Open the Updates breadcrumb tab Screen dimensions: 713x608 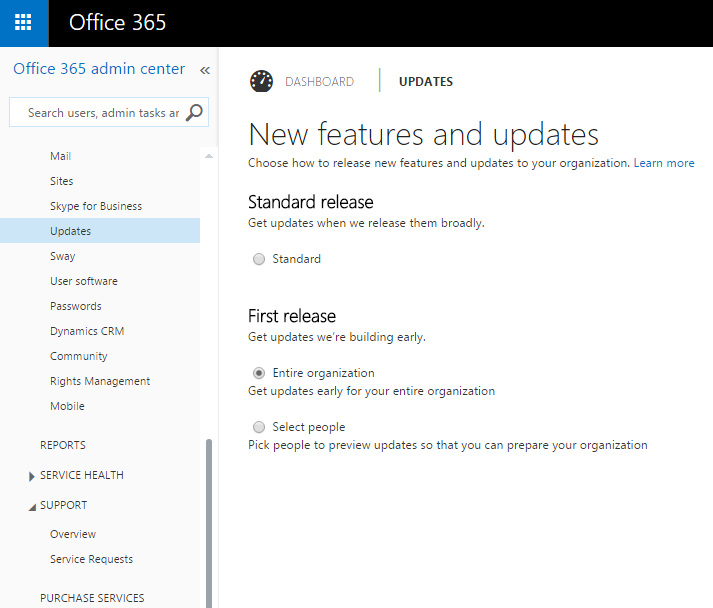(x=425, y=82)
